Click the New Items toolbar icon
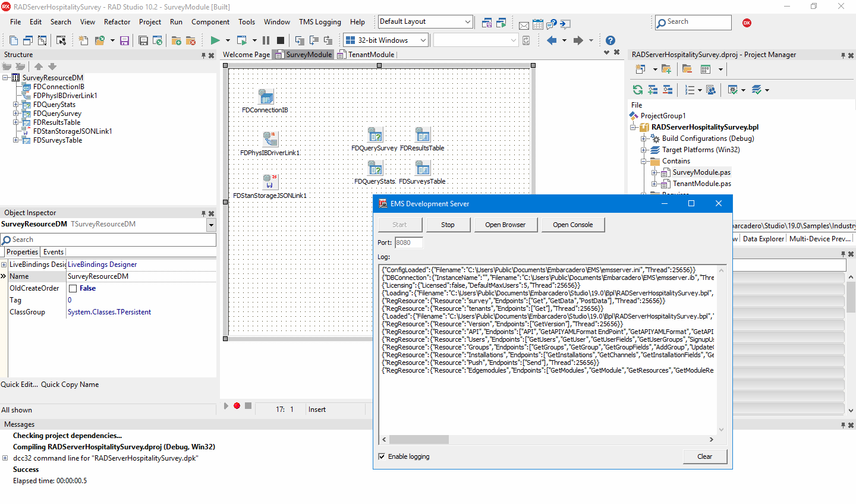This screenshot has height=504, width=856. tap(83, 40)
